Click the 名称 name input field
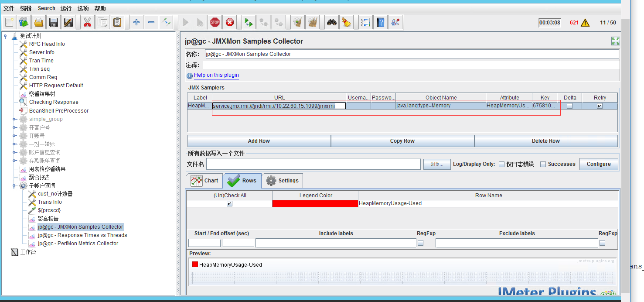Screen dimensions: 644x302 tap(412, 54)
